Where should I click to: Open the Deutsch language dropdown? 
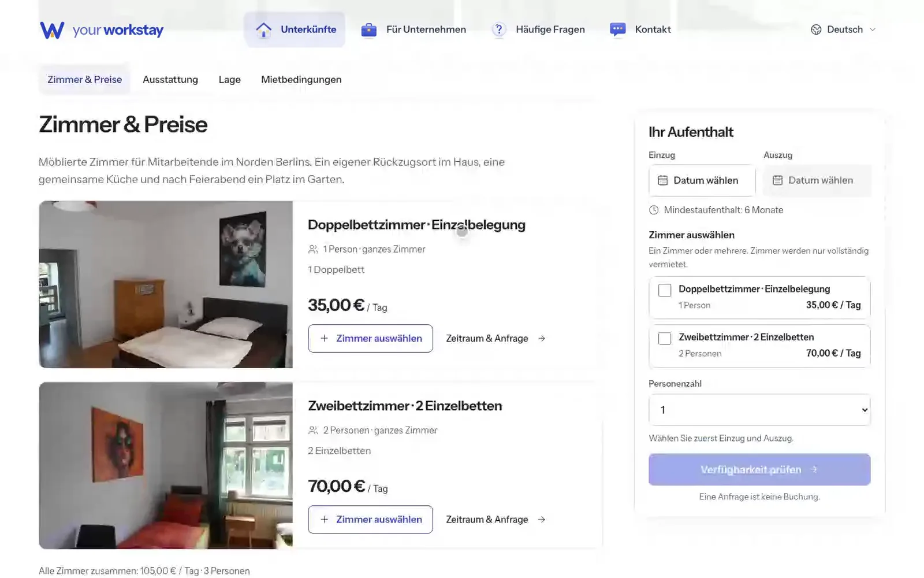(x=843, y=29)
